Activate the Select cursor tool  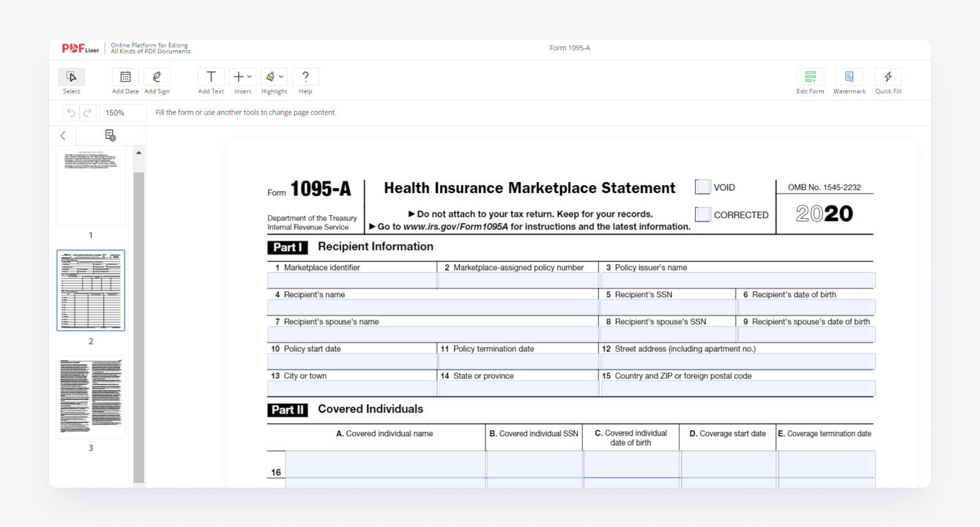tap(72, 77)
